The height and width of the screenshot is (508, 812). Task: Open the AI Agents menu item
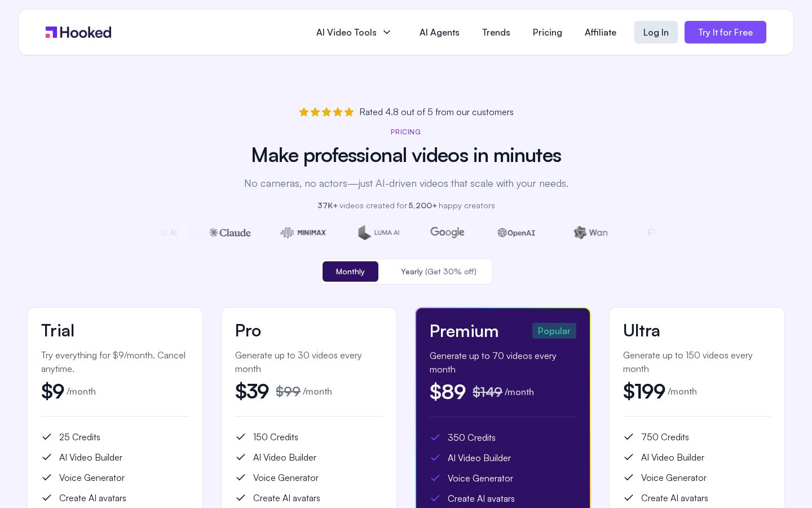click(439, 32)
